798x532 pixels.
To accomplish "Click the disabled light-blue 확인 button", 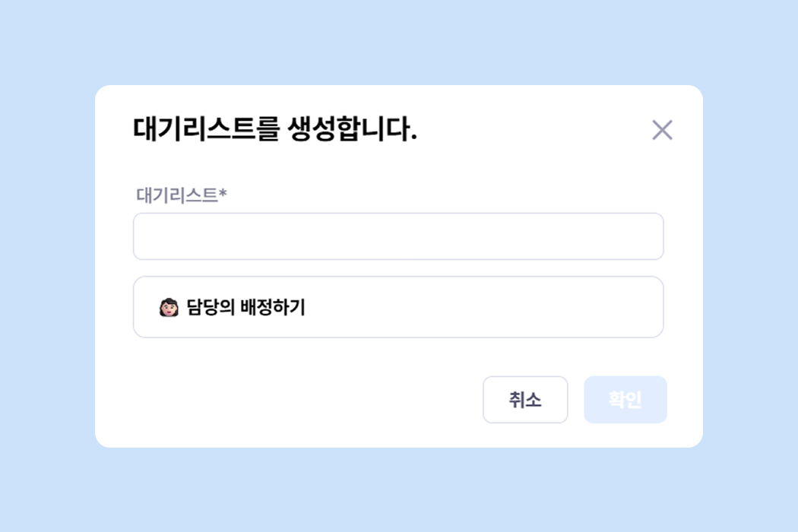I will pyautogui.click(x=625, y=400).
